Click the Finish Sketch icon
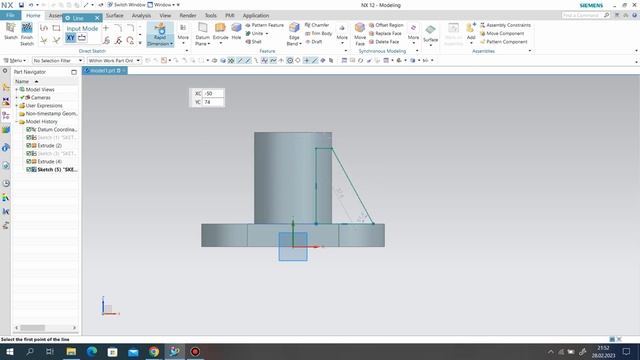640x360 pixels. [27, 28]
